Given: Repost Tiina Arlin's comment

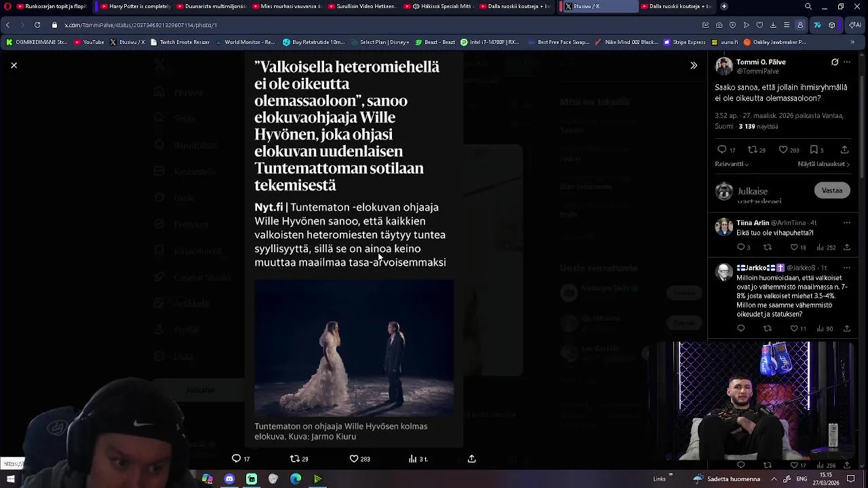Looking at the screenshot, I should pyautogui.click(x=768, y=247).
